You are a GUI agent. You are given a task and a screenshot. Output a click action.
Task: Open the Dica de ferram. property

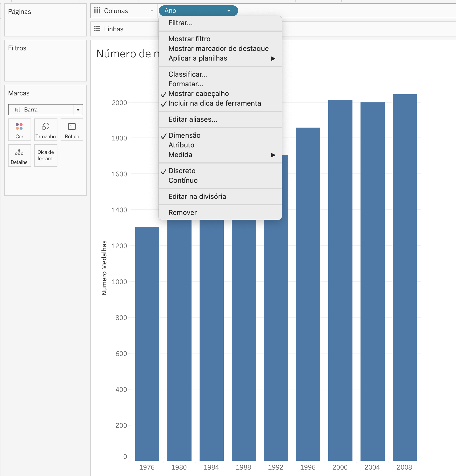(45, 155)
